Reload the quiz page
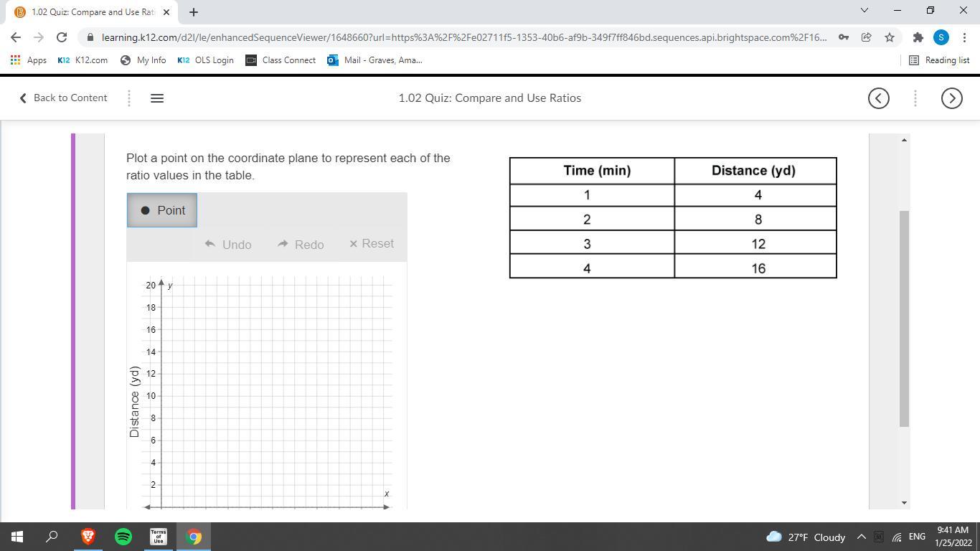Viewport: 980px width, 551px height. click(x=62, y=37)
